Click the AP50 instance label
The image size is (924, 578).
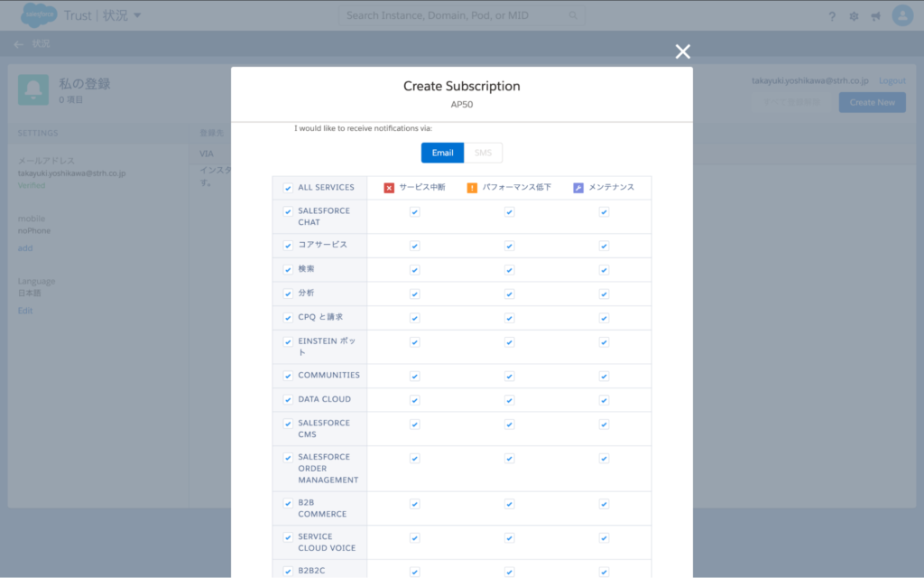click(462, 105)
